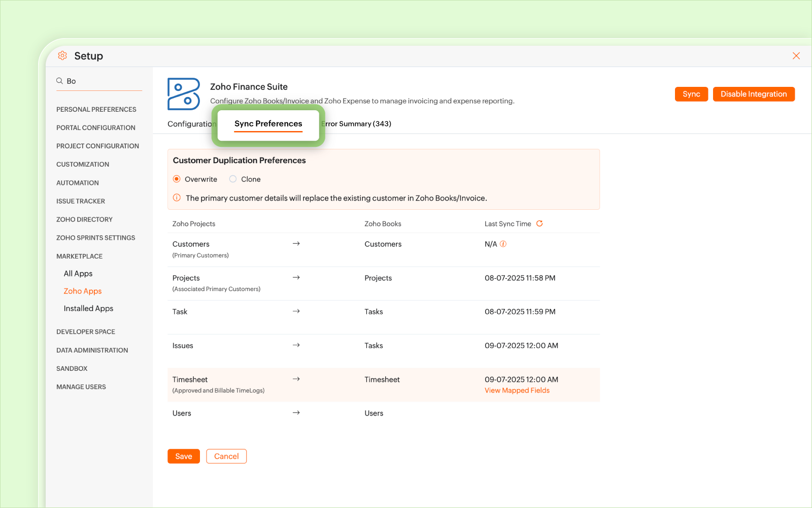Viewport: 812px width, 508px height.
Task: Click the "Last Sync Time" column header
Action: tap(508, 224)
